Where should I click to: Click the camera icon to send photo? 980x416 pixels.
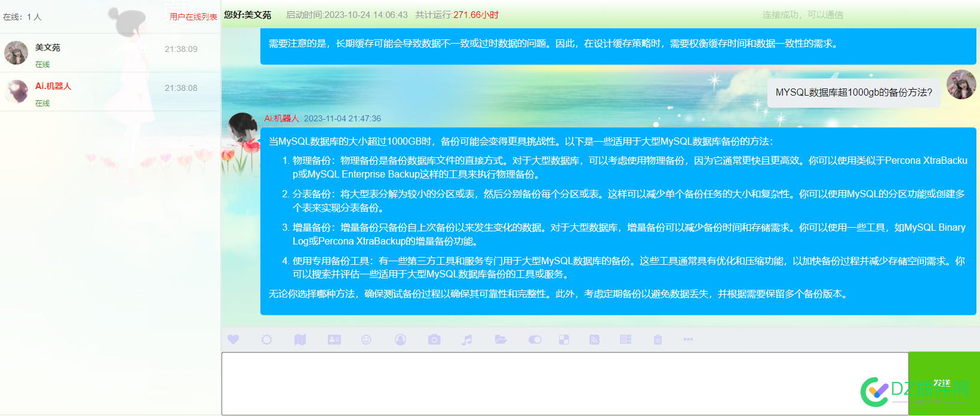(434, 339)
